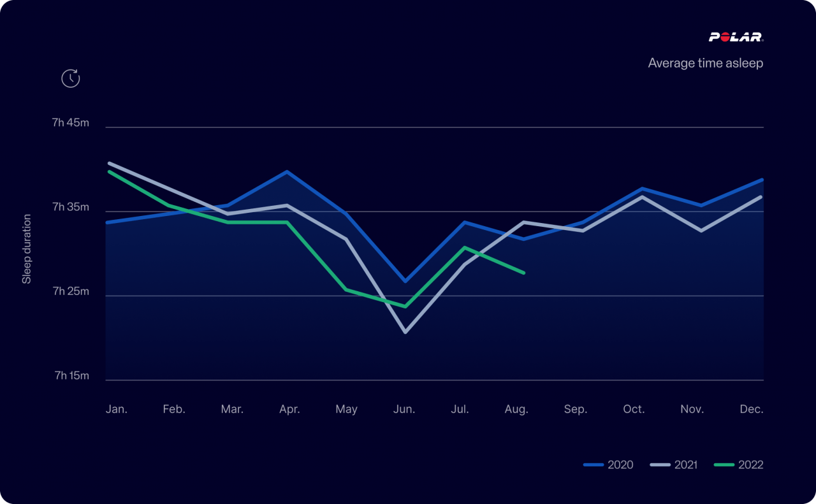Select the 'Average time asleep' chart title
The width and height of the screenshot is (816, 504).
pos(705,63)
